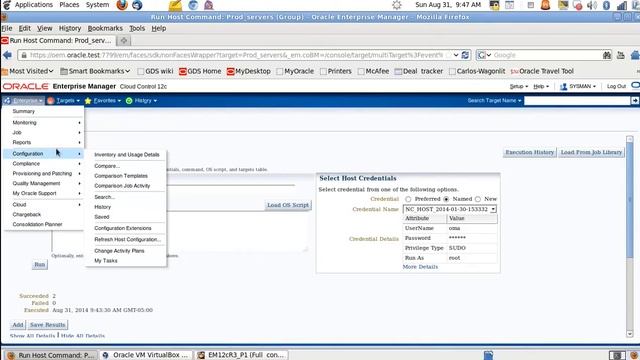Choose Comparison Job Activity entry
The image size is (640, 360).
click(122, 186)
